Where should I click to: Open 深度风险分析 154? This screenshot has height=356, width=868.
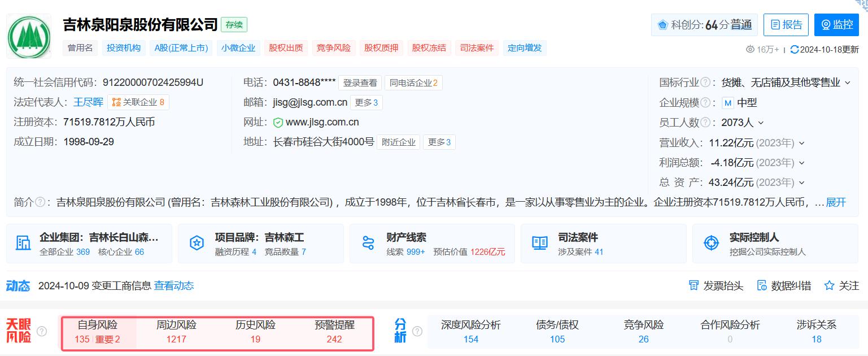tap(470, 332)
